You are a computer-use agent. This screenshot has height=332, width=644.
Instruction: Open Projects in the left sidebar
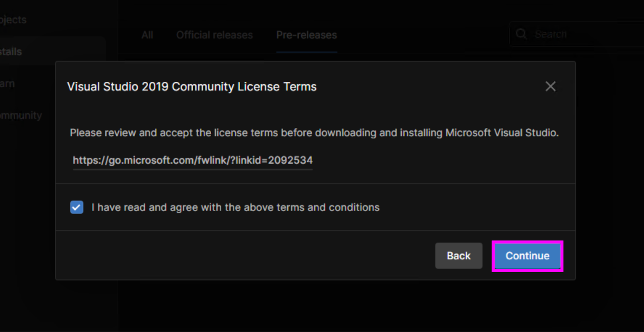[13, 20]
